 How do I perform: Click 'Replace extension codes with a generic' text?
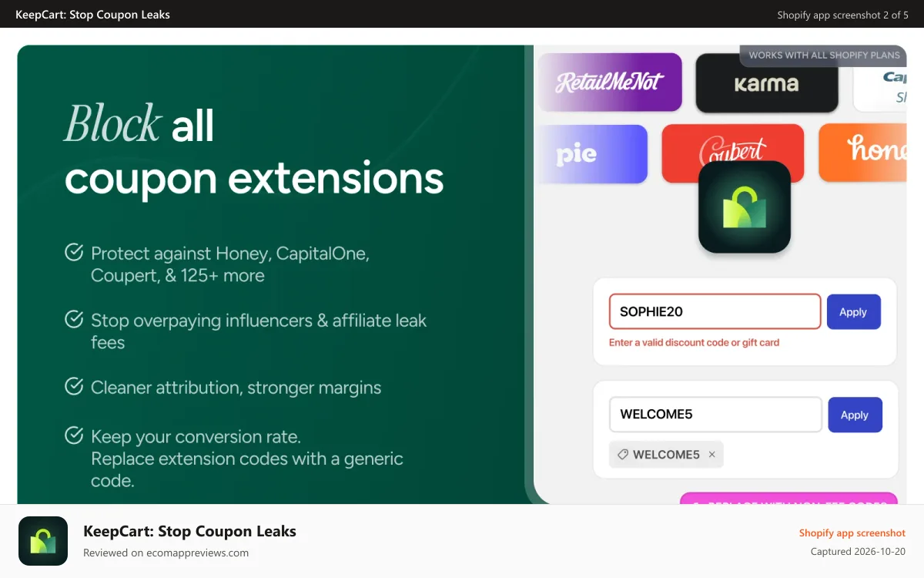click(247, 459)
